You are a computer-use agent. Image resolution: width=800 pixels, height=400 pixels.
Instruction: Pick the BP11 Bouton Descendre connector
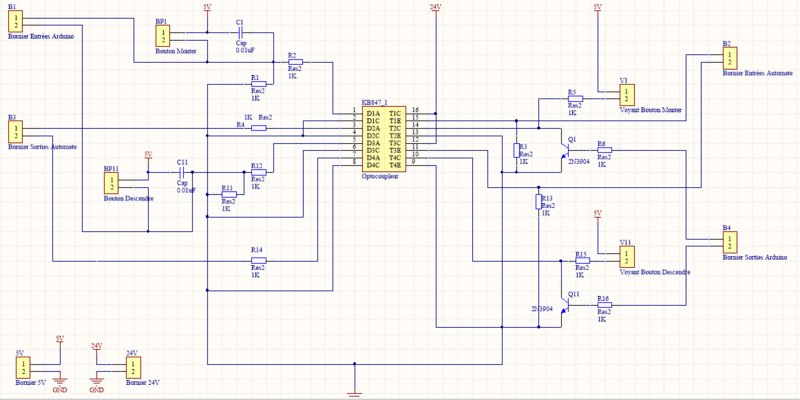(x=112, y=184)
